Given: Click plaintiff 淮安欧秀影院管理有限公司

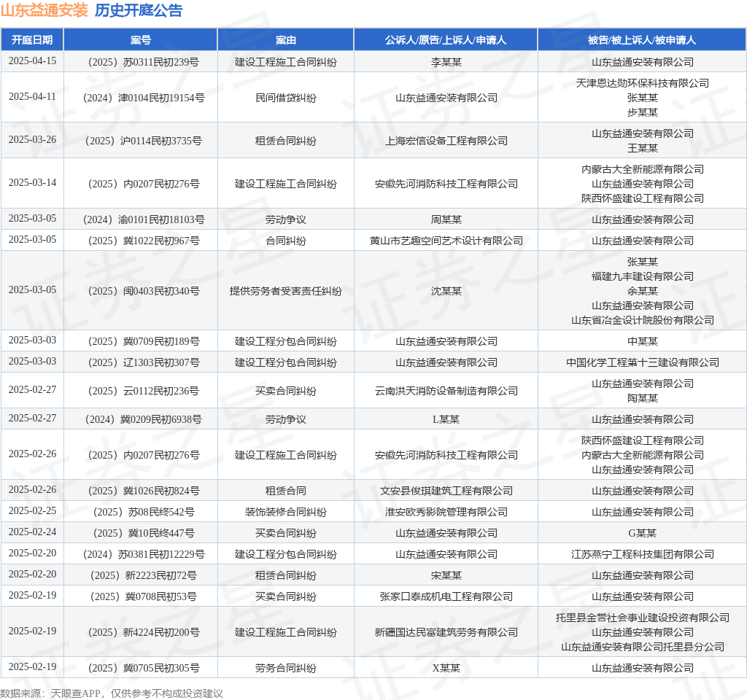Looking at the screenshot, I should point(446,512).
